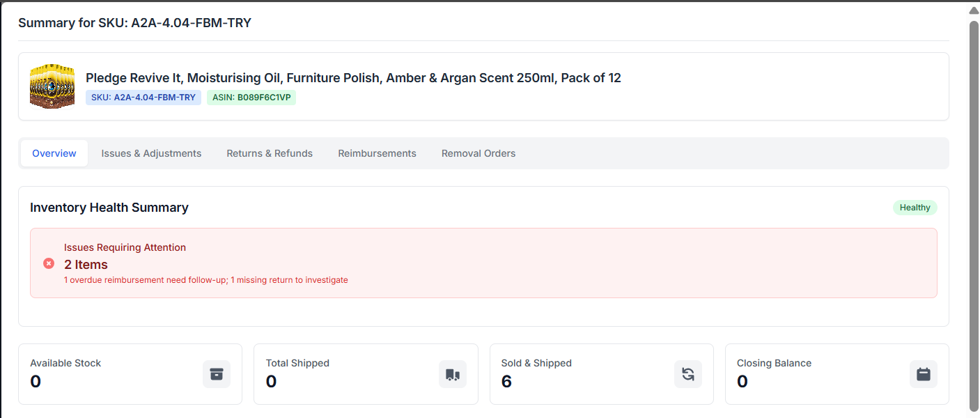This screenshot has width=980, height=418.
Task: Click the Inventory Health Summary heading
Action: coord(109,208)
